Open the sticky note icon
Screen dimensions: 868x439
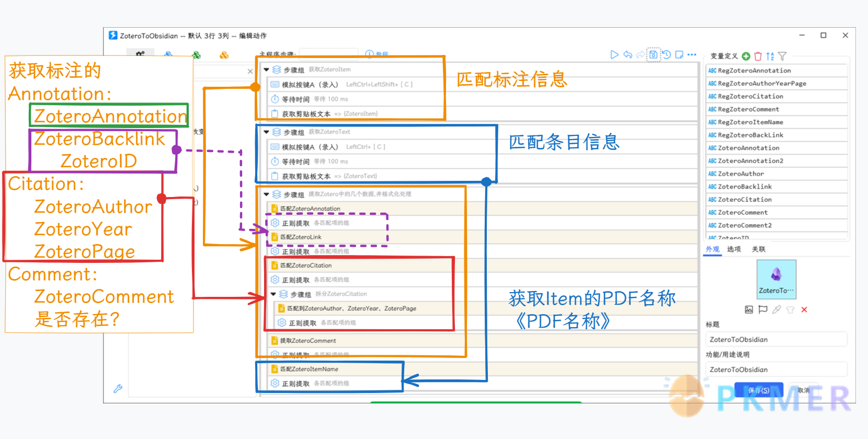point(679,54)
